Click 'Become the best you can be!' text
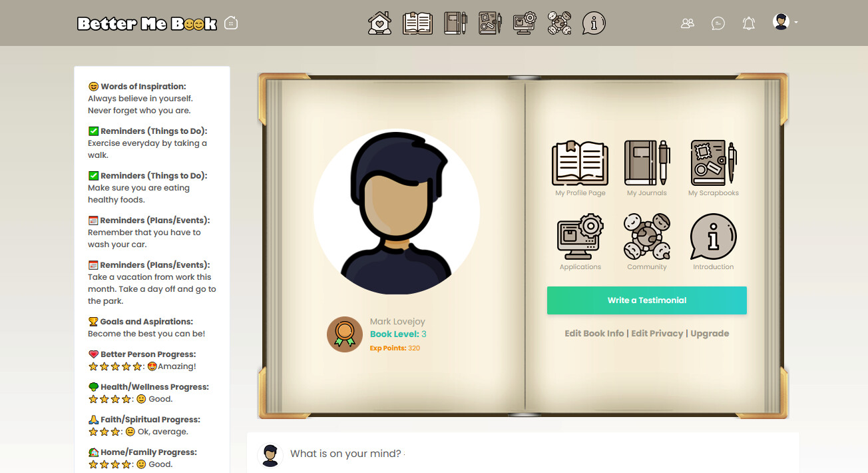Viewport: 868px width, 473px height. [x=146, y=334]
